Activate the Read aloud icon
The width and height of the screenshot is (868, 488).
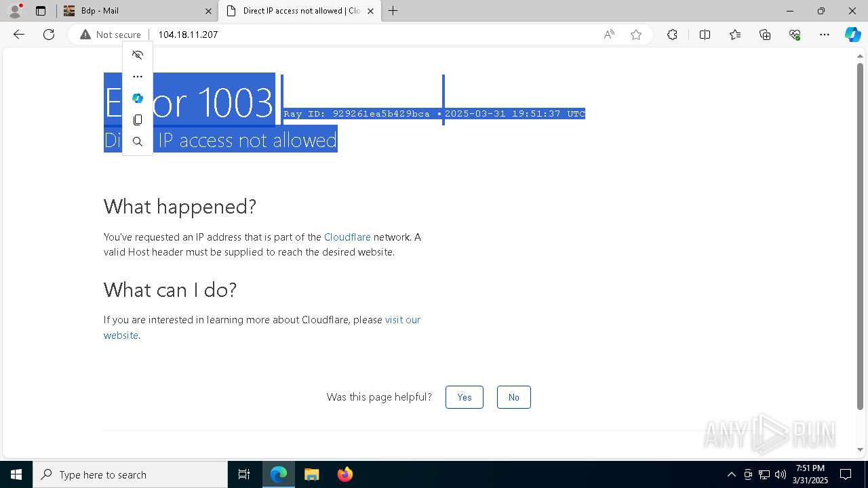pyautogui.click(x=609, y=35)
